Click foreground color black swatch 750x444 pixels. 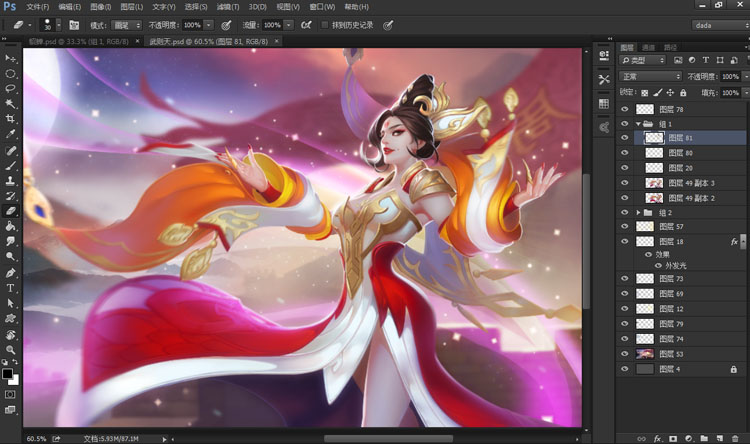(x=7, y=374)
